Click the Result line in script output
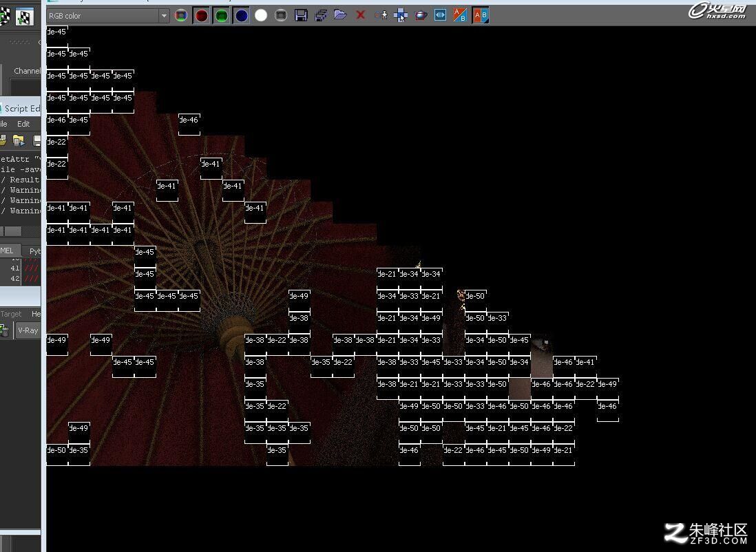This screenshot has width=756, height=552. (x=20, y=180)
